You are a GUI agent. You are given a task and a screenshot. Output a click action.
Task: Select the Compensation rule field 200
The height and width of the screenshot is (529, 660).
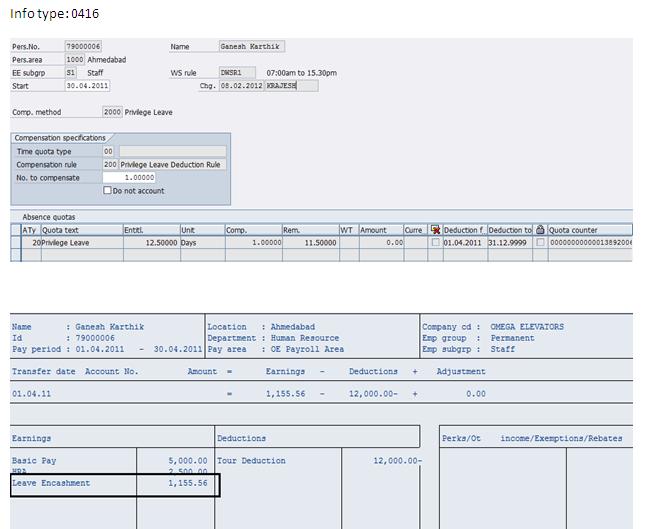110,165
